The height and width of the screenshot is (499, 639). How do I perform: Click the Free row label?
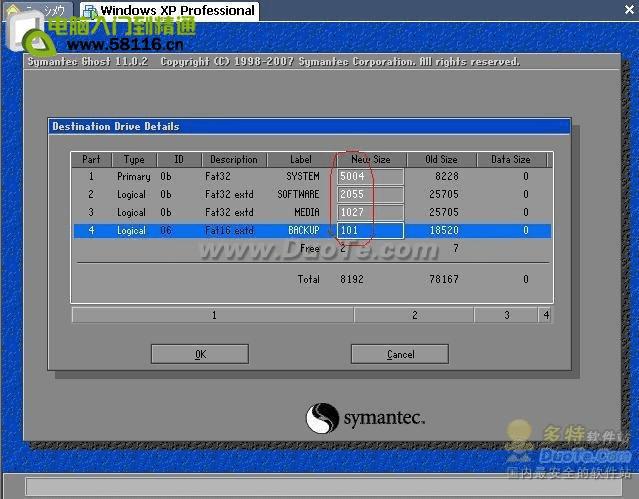pos(310,248)
